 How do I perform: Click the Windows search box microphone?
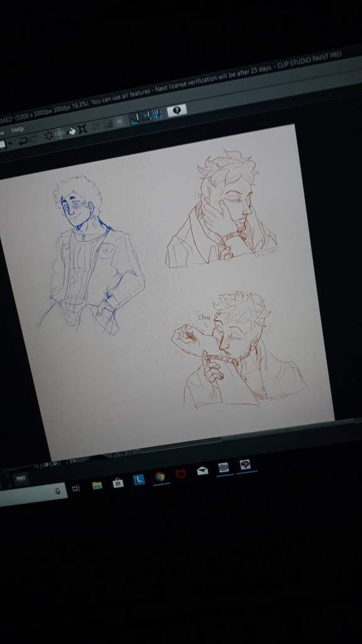tap(58, 491)
